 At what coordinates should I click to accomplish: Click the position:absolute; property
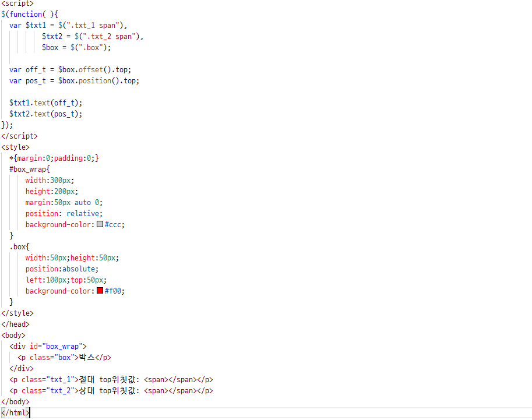tap(62, 269)
